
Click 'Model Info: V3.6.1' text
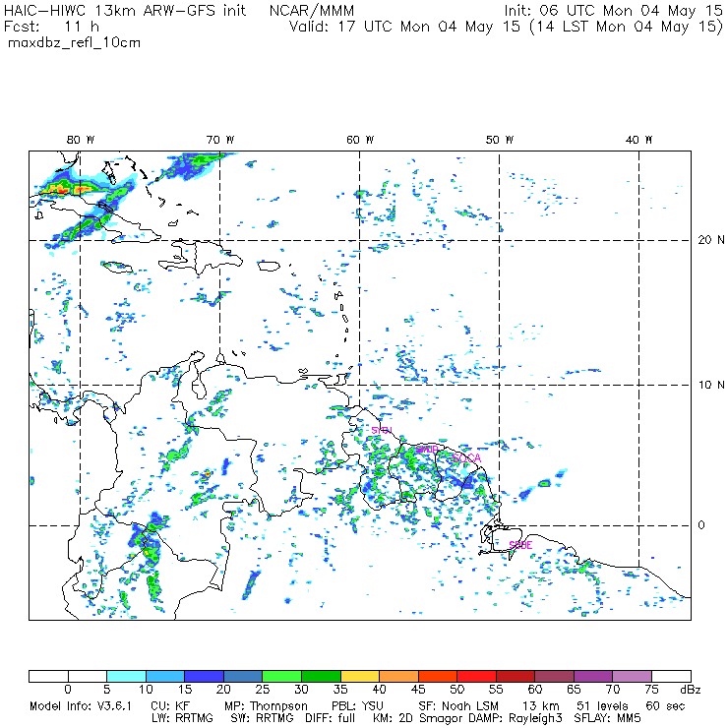tap(81, 706)
